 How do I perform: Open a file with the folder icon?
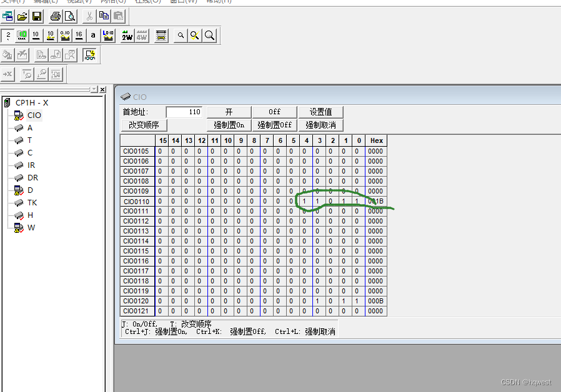[x=22, y=16]
